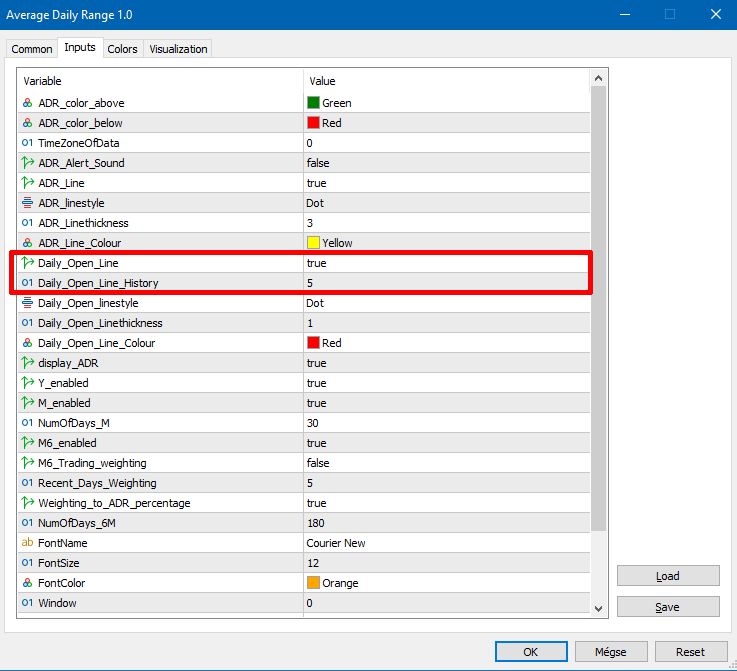Click the integer icon beside Recent_Days_Weighting

[x=27, y=483]
